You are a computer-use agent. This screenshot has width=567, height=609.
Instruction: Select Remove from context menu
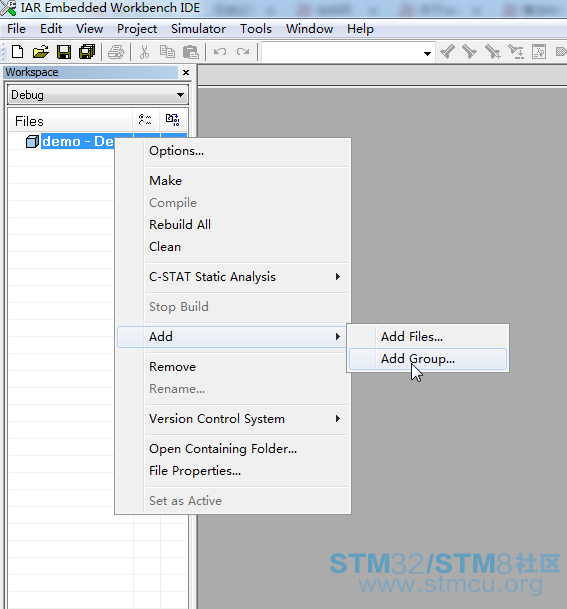(233, 367)
